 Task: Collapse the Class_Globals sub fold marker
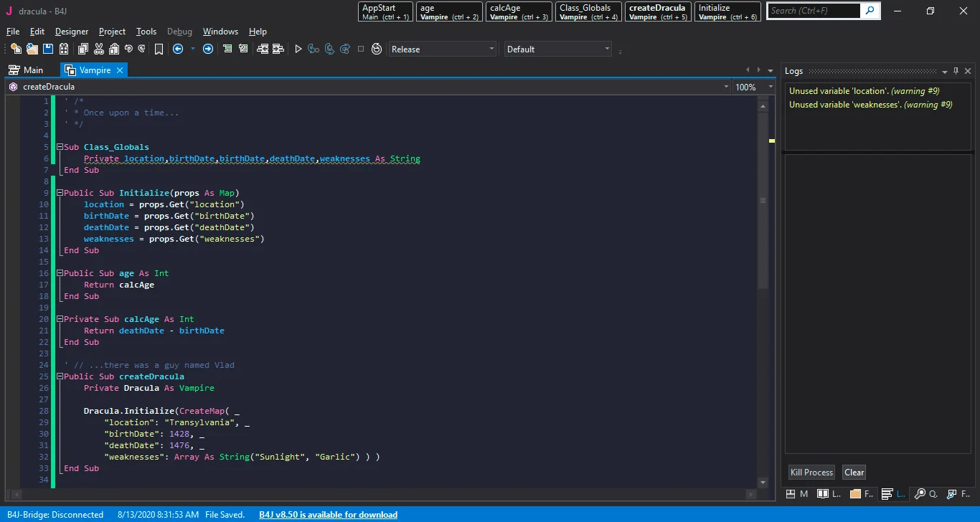point(60,147)
